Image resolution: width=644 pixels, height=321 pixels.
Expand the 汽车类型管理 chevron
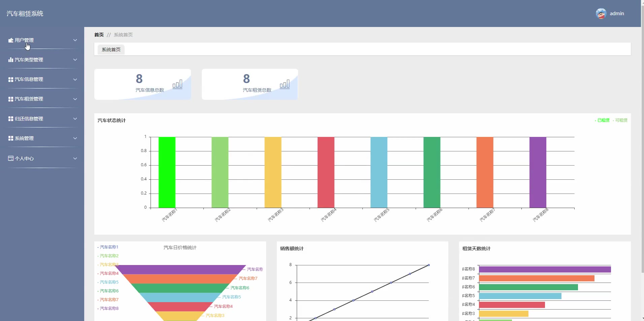(75, 60)
